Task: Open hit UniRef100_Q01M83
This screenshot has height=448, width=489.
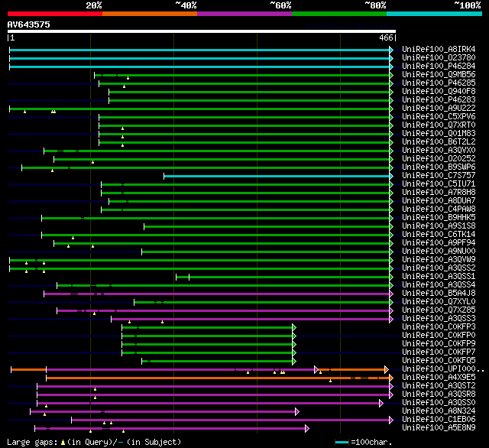Action: point(439,134)
